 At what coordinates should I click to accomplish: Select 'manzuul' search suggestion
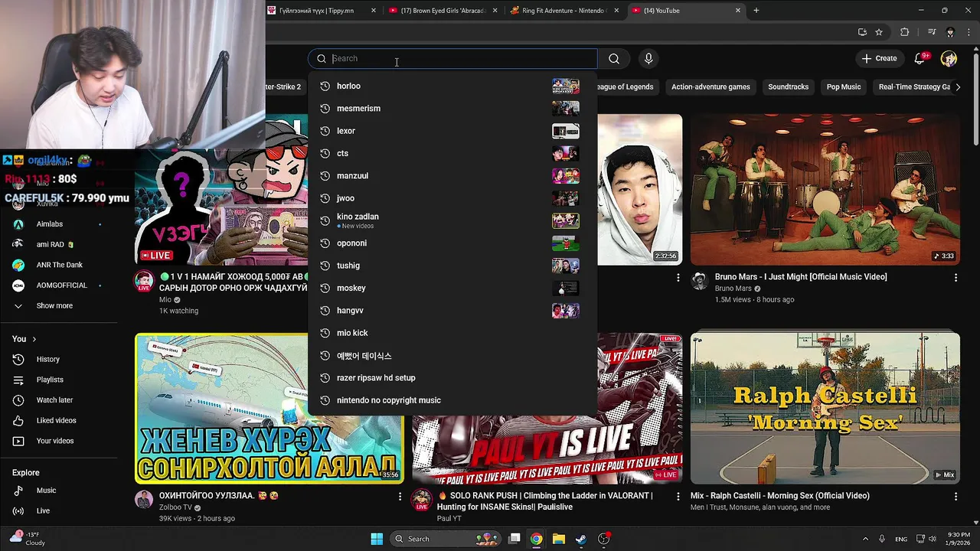[452, 175]
